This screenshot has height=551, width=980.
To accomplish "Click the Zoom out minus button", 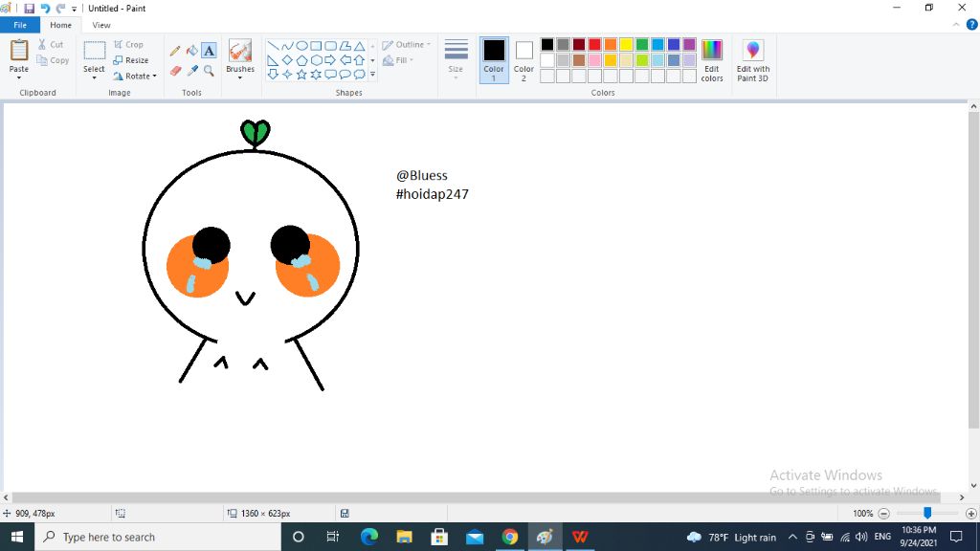I will [883, 514].
